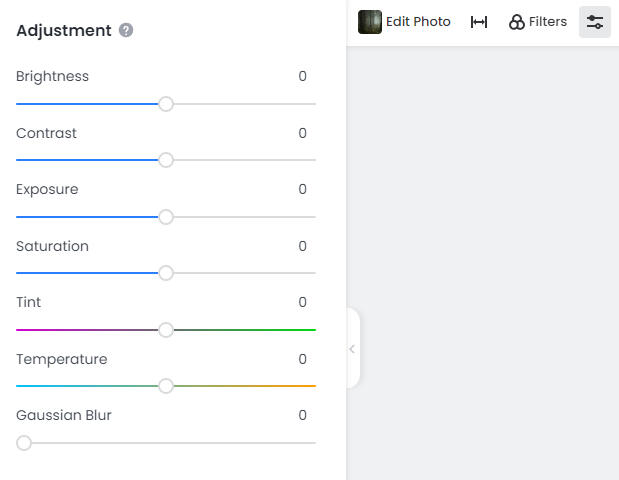Click the Edit Photo thumbnail image
Screen dimensions: 619x480
coord(370,22)
